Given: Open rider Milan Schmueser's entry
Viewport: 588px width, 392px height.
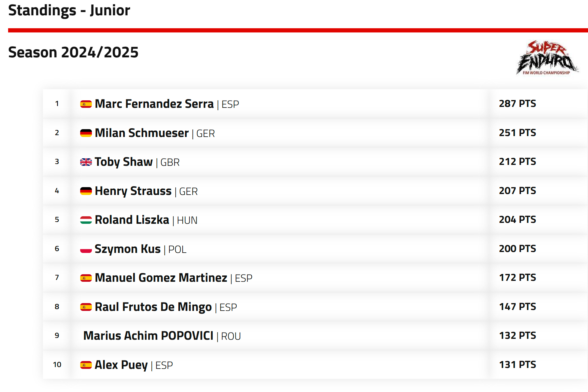Looking at the screenshot, I should tap(142, 133).
